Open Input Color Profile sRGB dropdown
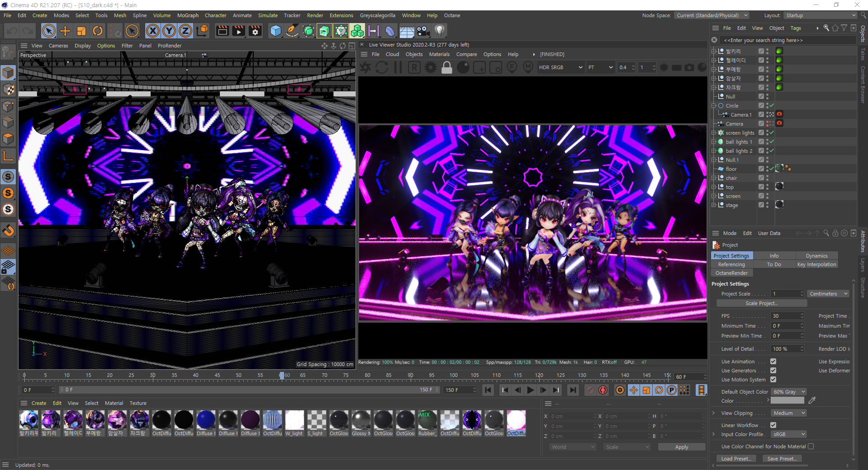868x470 pixels. (x=789, y=434)
